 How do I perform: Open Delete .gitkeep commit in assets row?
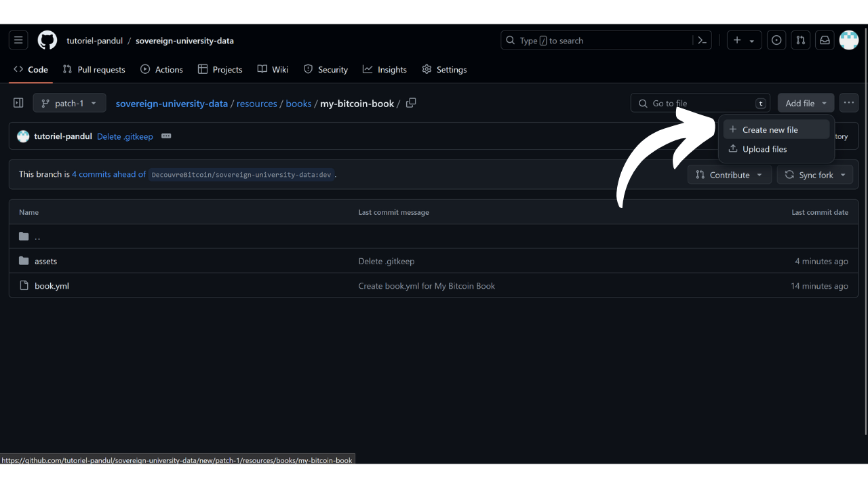[386, 261]
